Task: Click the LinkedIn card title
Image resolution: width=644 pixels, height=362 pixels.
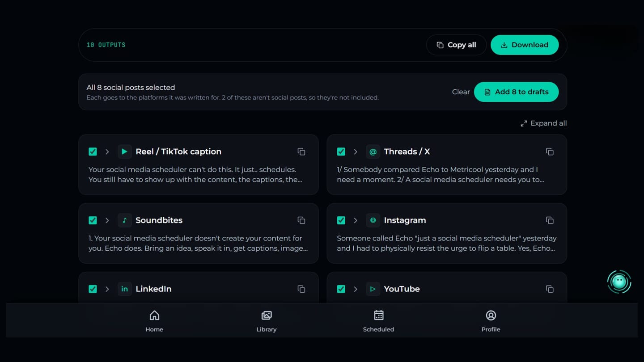Action: [x=153, y=289]
